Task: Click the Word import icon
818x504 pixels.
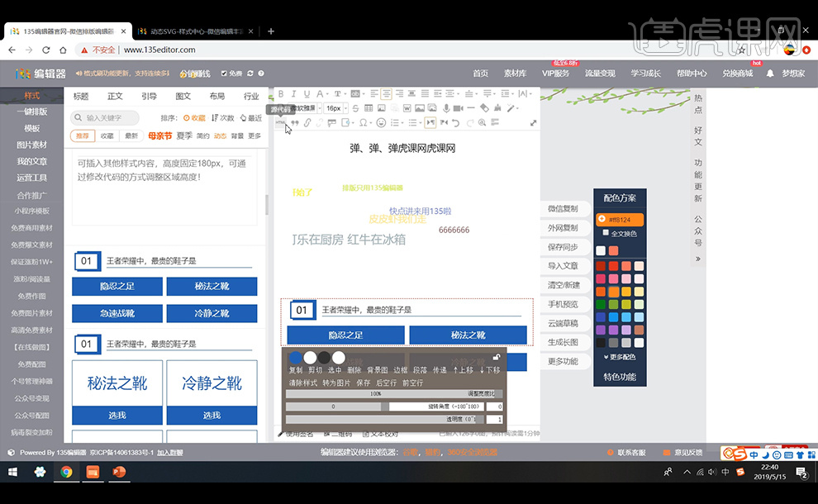Action: tap(407, 108)
